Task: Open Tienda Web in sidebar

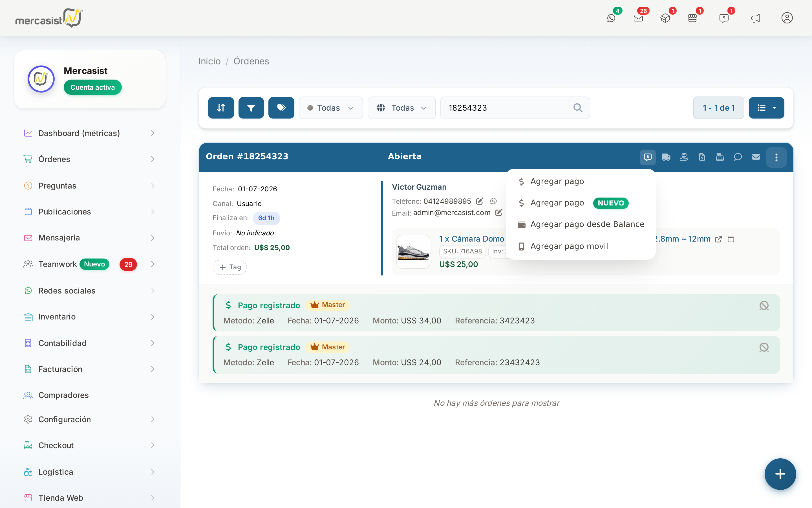Action: (x=90, y=498)
